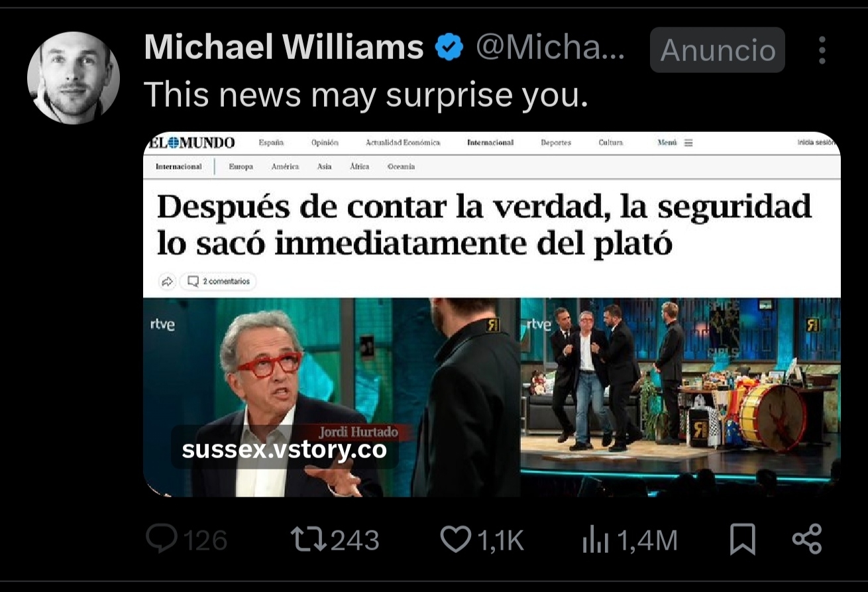Open the three-dot more options menu
Image resolution: width=868 pixels, height=592 pixels.
point(822,50)
